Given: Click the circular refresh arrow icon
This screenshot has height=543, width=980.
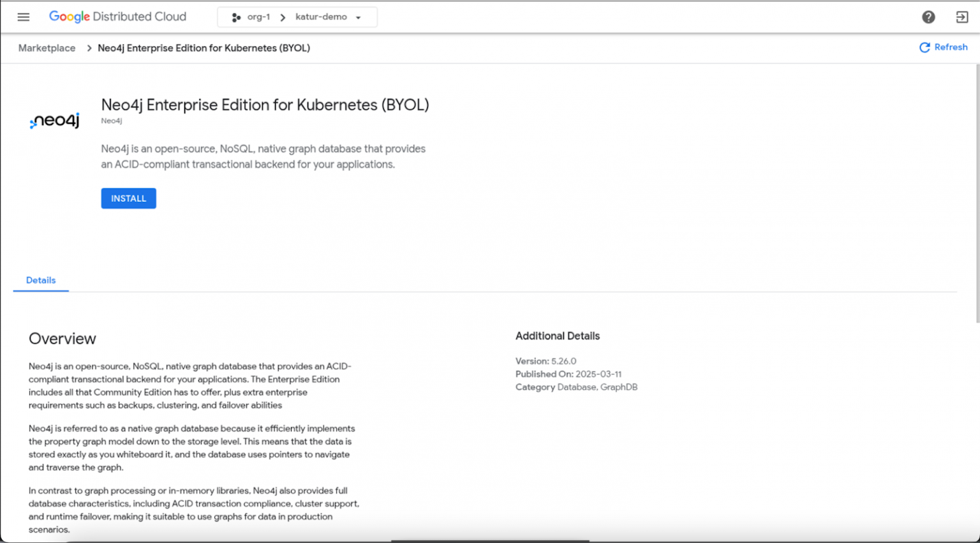Looking at the screenshot, I should coord(924,48).
